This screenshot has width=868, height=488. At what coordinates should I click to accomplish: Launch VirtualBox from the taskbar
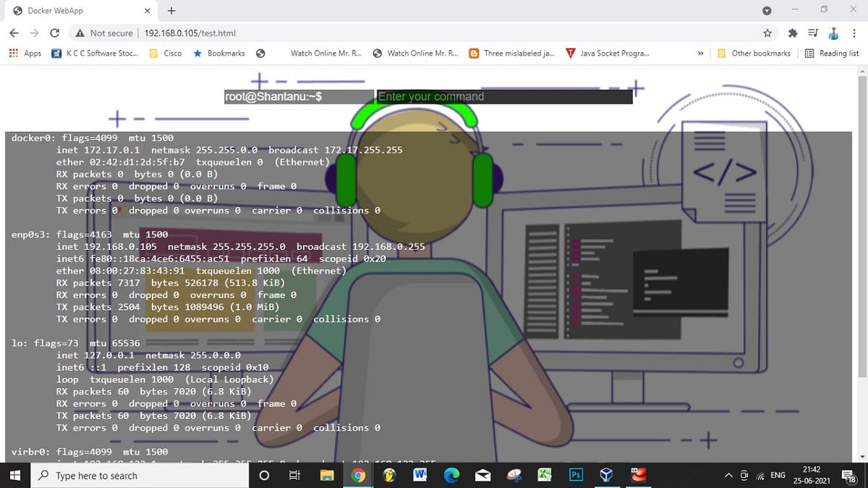coord(606,475)
